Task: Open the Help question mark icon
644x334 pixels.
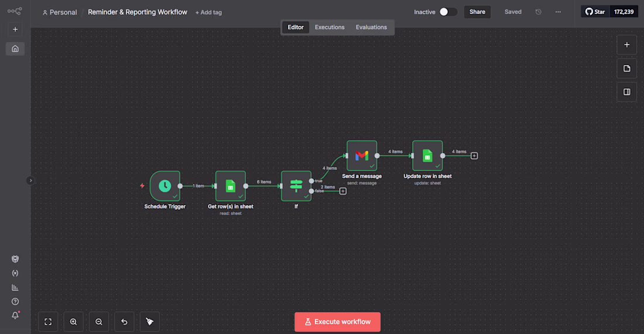Action: [15, 302]
